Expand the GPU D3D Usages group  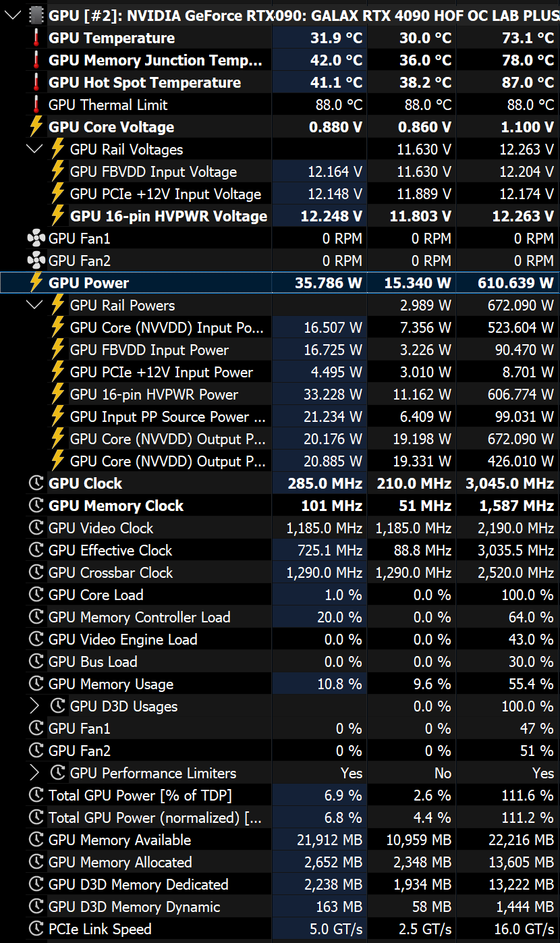35,706
